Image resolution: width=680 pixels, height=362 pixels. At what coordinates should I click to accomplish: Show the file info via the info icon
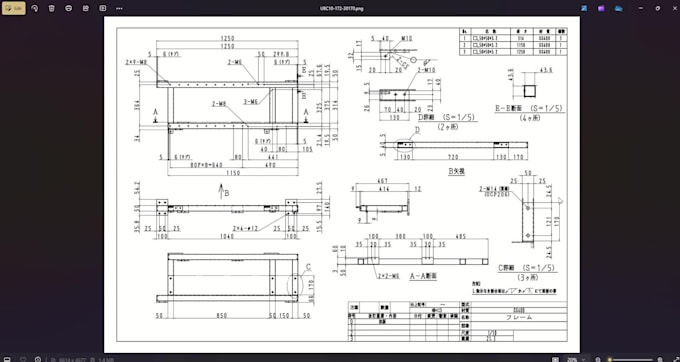[38, 359]
